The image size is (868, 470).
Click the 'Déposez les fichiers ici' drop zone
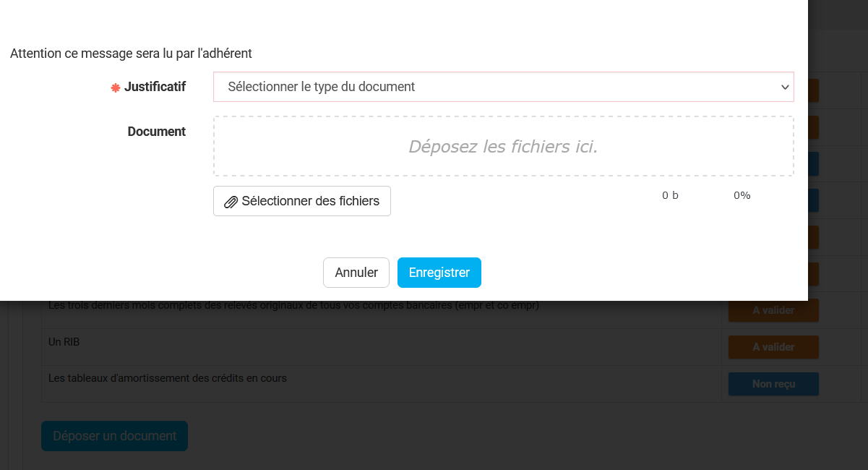[503, 147]
